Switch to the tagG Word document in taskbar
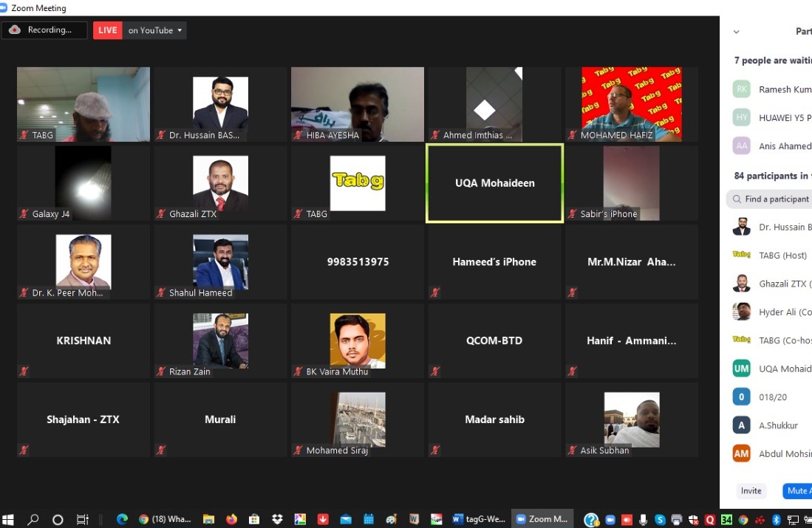The width and height of the screenshot is (812, 528). (479, 519)
